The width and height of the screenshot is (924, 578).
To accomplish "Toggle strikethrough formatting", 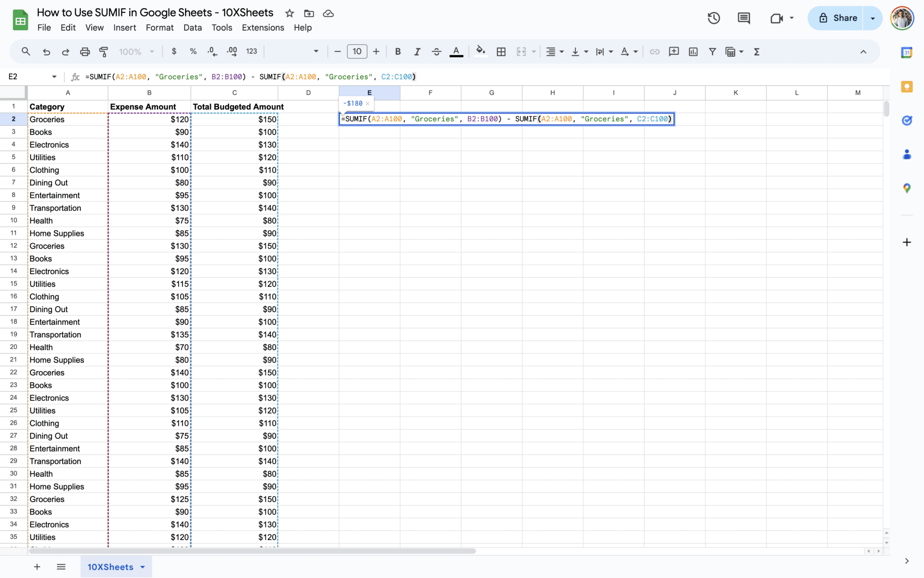I will pyautogui.click(x=436, y=51).
